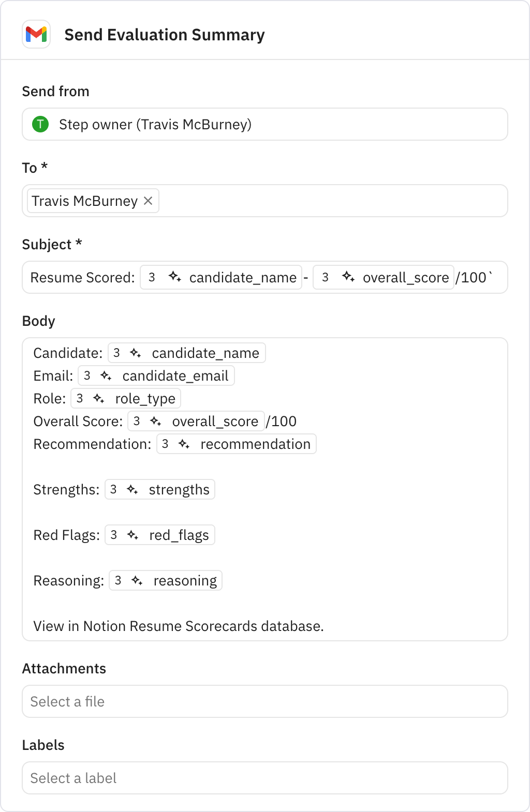Viewport: 530px width, 812px height.
Task: Click the Gmail icon in the header
Action: (36, 35)
